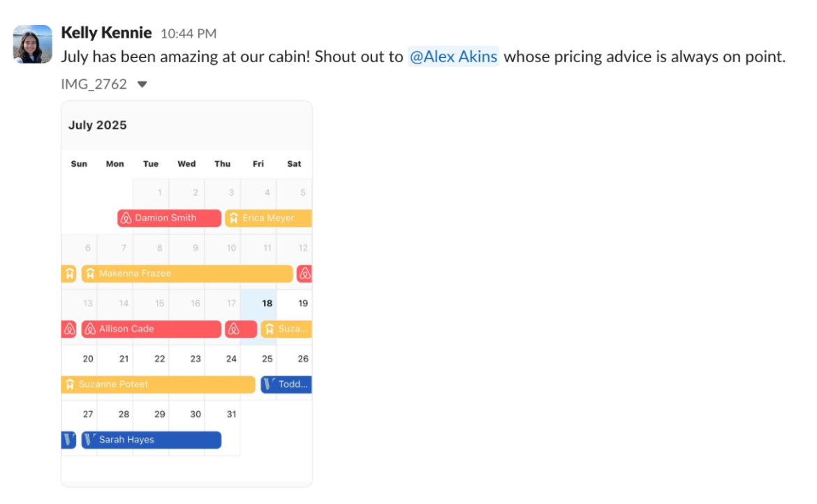Click the red Airbnb booking on the 12th
Screen dimensions: 817x504
click(304, 274)
